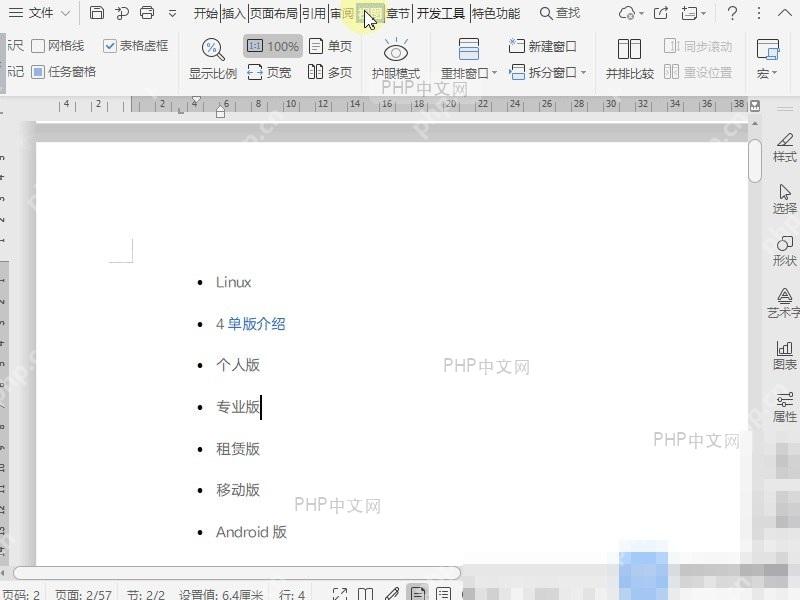Click the Save icon in quick toolbar
The height and width of the screenshot is (600, 800).
[96, 13]
